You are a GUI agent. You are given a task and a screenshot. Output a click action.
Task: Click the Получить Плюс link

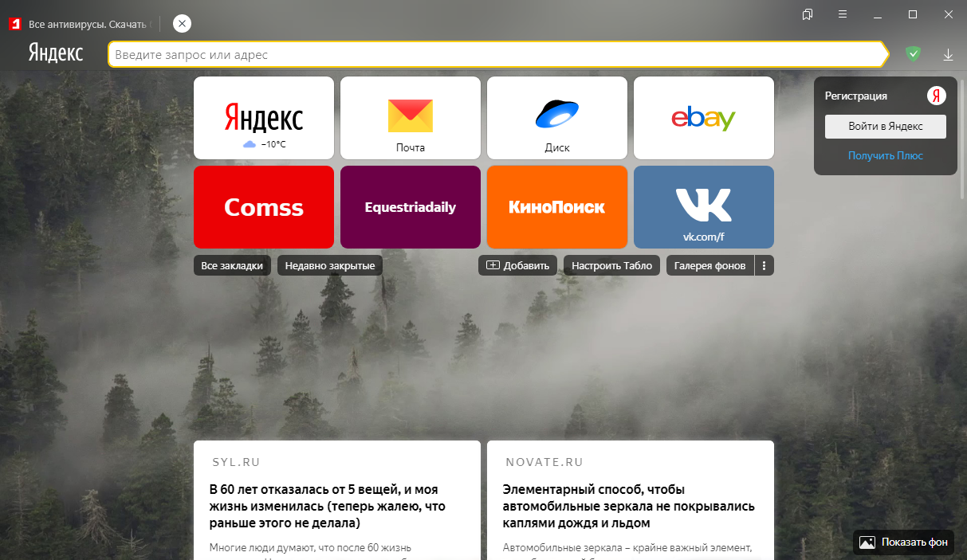pyautogui.click(x=886, y=155)
